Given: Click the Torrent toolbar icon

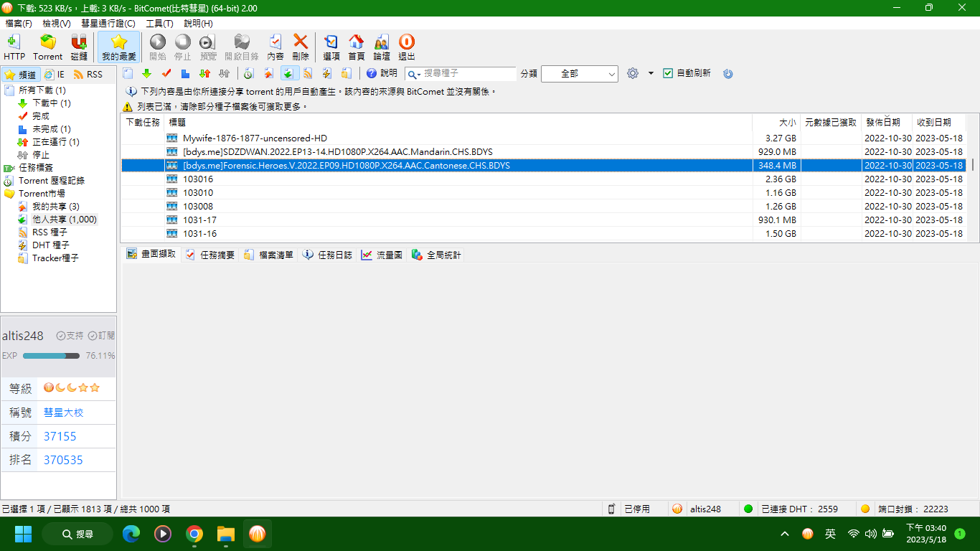Looking at the screenshot, I should (x=48, y=47).
